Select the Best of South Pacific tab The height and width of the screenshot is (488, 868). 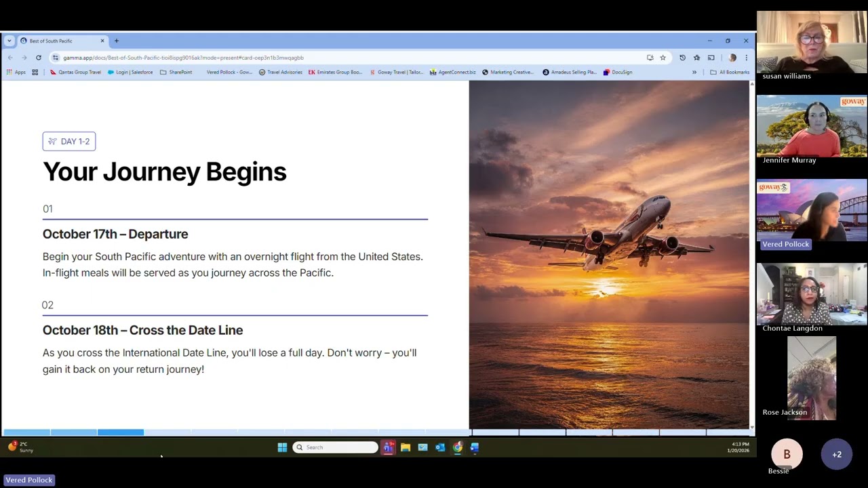(62, 41)
